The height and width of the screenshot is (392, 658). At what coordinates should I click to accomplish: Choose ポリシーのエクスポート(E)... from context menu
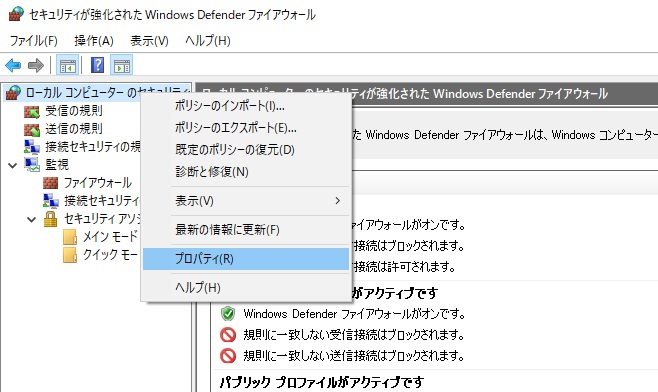tap(246, 128)
